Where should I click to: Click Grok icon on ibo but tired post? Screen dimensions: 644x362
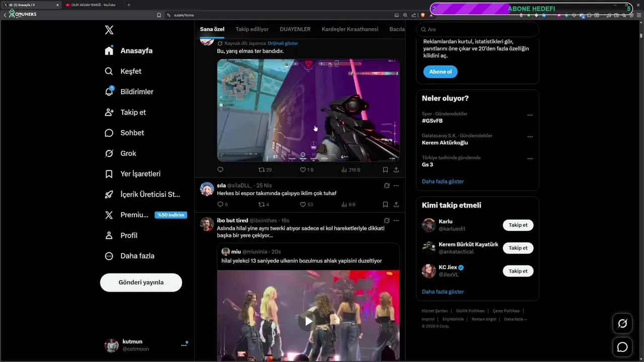point(387,221)
